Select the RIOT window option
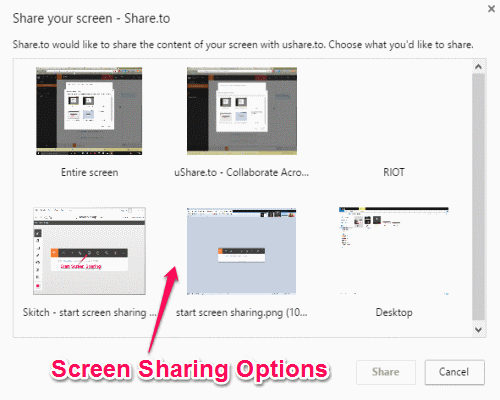The height and width of the screenshot is (400, 500). point(394,172)
